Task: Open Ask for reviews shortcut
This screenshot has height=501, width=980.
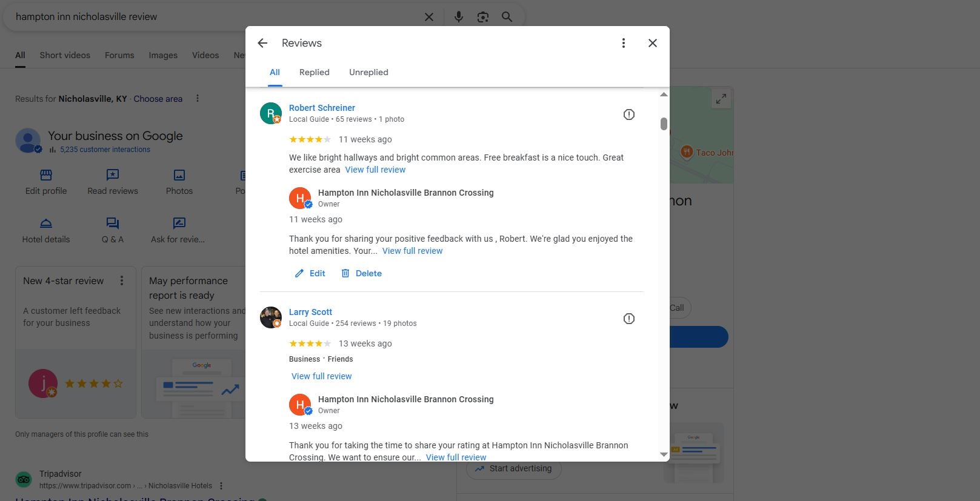Action: coord(178,230)
